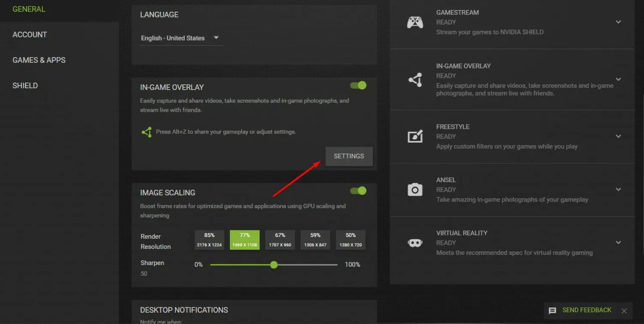The height and width of the screenshot is (324, 644).
Task: Click the Image Scaling heading
Action: 168,193
